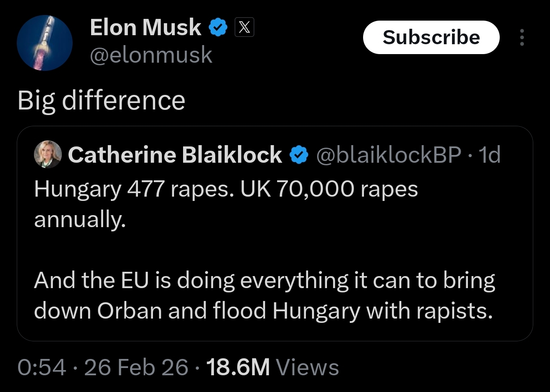Click the @elonmusk handle
Viewport: 550px width, 392px height.
click(151, 55)
